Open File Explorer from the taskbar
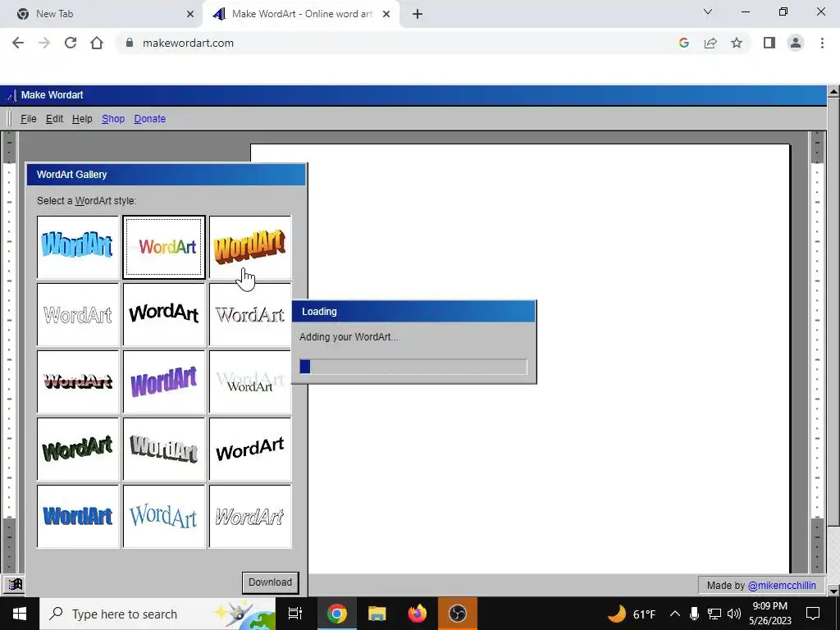This screenshot has width=840, height=630. click(377, 614)
